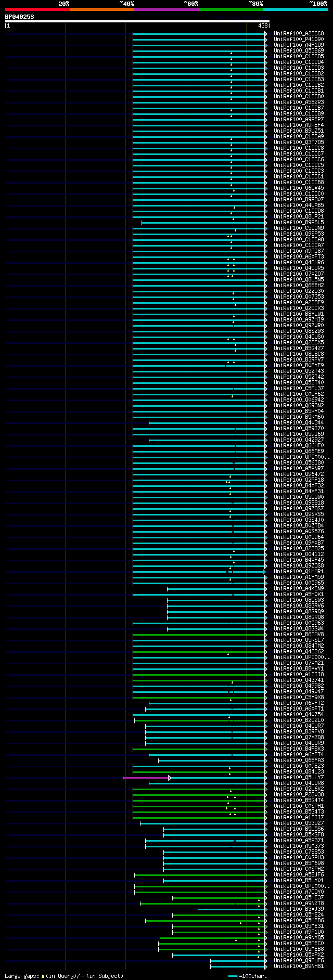The height and width of the screenshot is (980, 333).
Task: Select label UniRef100_B6TMV8
Action: [299, 634]
